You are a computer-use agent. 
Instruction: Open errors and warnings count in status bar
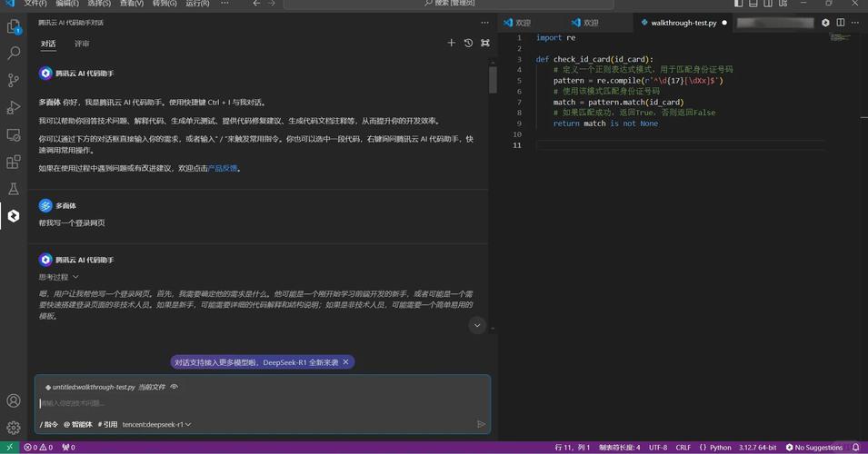(38, 448)
